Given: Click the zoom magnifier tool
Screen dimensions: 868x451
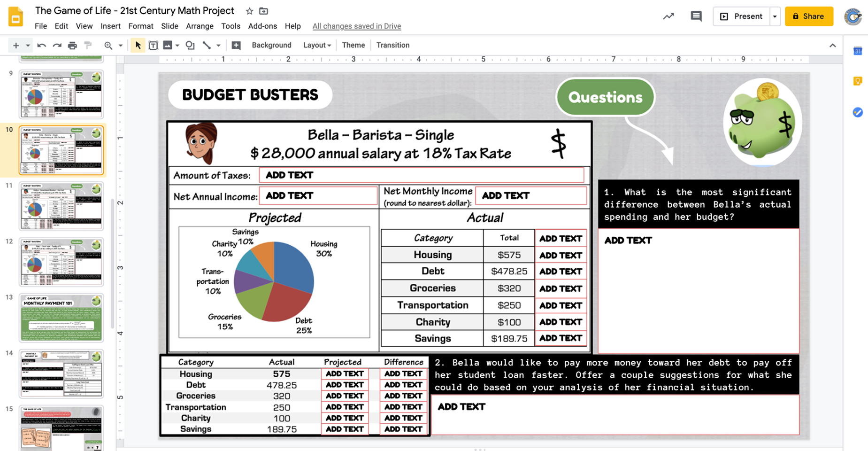Looking at the screenshot, I should pyautogui.click(x=108, y=45).
